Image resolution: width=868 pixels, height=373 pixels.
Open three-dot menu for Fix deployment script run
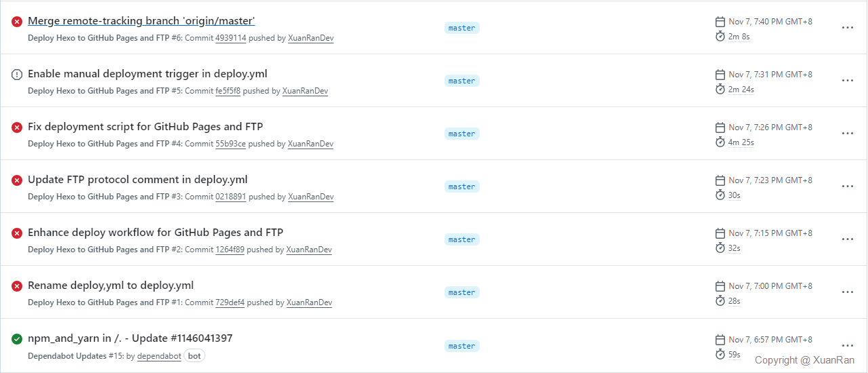coord(847,134)
